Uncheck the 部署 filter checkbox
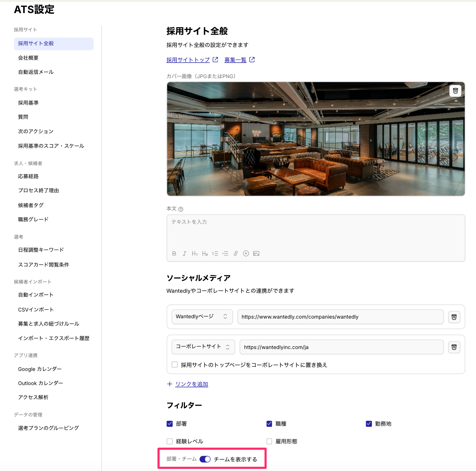The width and height of the screenshot is (476, 471). click(170, 424)
